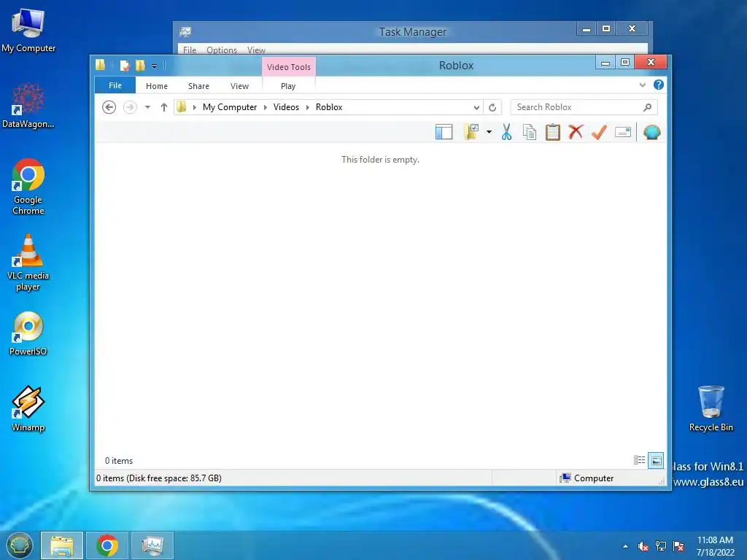Open folder options toolbar icon
This screenshot has height=560, width=747.
pyautogui.click(x=471, y=132)
